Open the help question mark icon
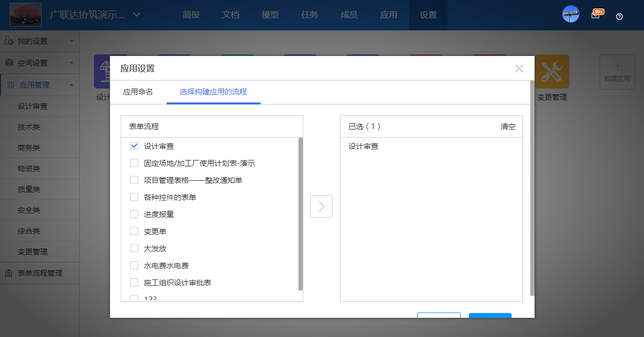The height and width of the screenshot is (337, 644). click(x=619, y=17)
